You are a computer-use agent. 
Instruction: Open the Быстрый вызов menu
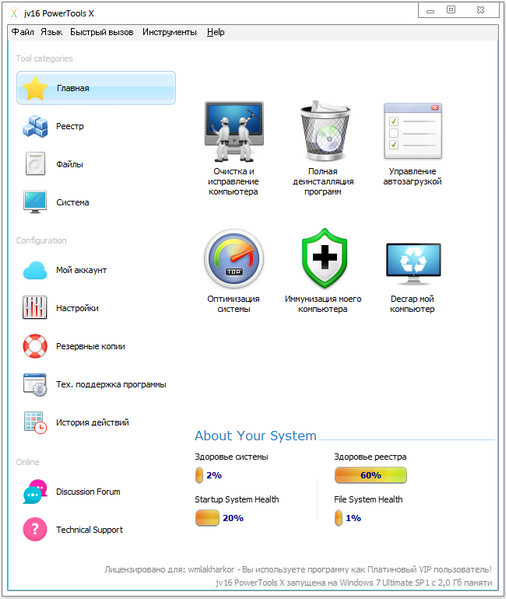click(102, 32)
